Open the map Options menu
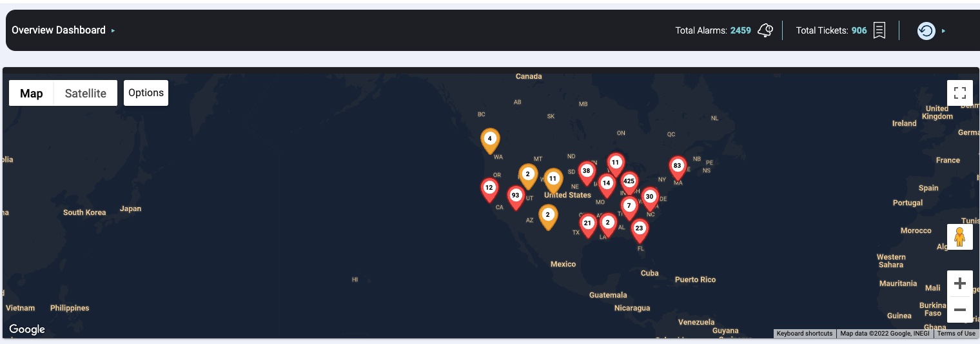 tap(146, 93)
